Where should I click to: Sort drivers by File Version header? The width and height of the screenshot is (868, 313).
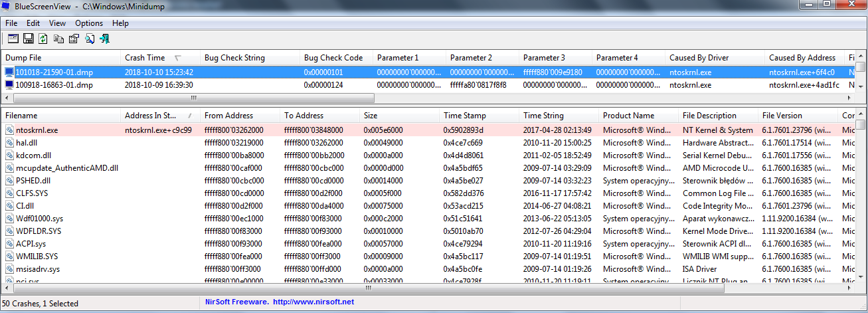(x=798, y=116)
